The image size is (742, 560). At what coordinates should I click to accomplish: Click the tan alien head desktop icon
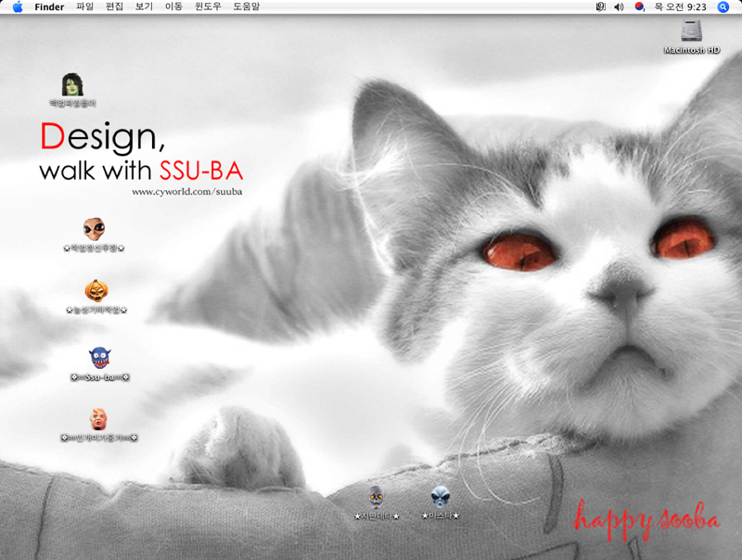(94, 229)
